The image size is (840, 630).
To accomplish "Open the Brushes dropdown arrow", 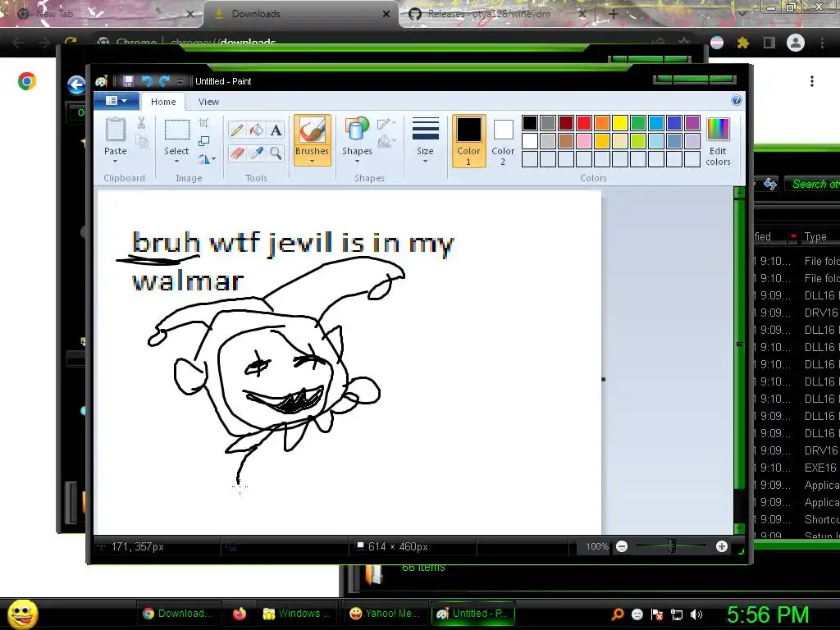I will point(312,161).
